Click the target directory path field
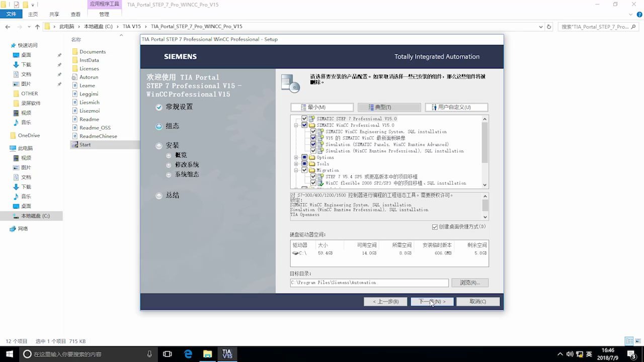644x362 pixels. 369,283
